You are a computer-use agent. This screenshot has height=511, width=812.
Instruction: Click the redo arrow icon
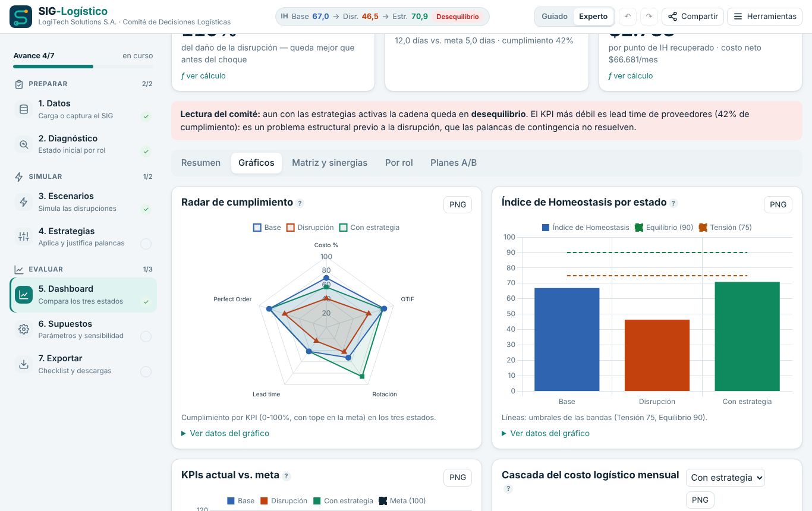(x=649, y=17)
